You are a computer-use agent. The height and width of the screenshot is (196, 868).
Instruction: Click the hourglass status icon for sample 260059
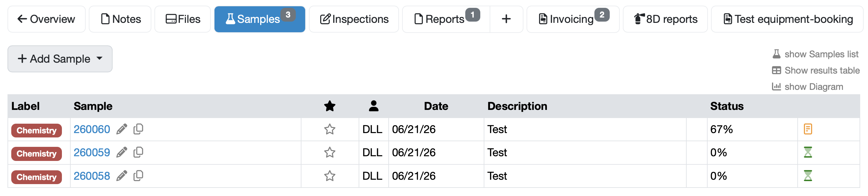[808, 152]
